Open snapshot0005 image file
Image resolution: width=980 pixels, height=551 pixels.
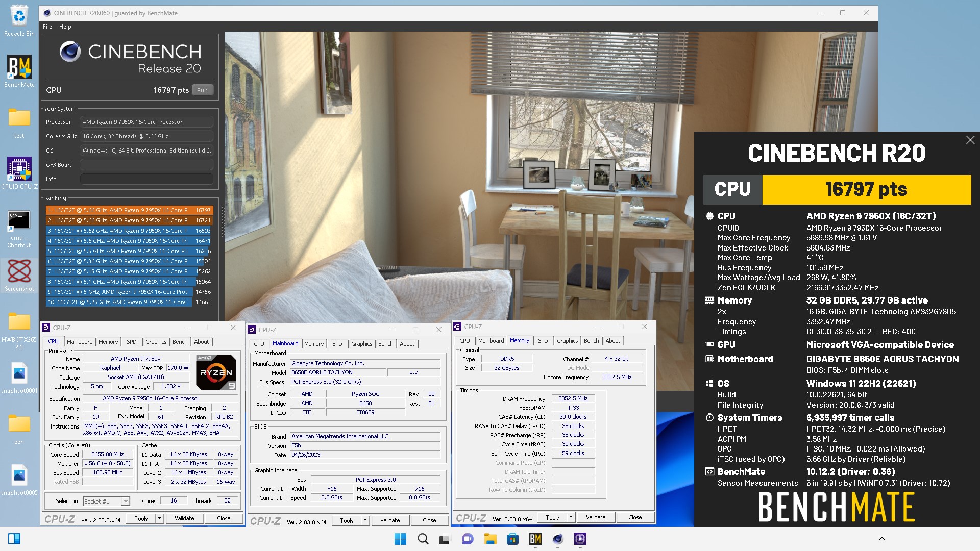(19, 480)
